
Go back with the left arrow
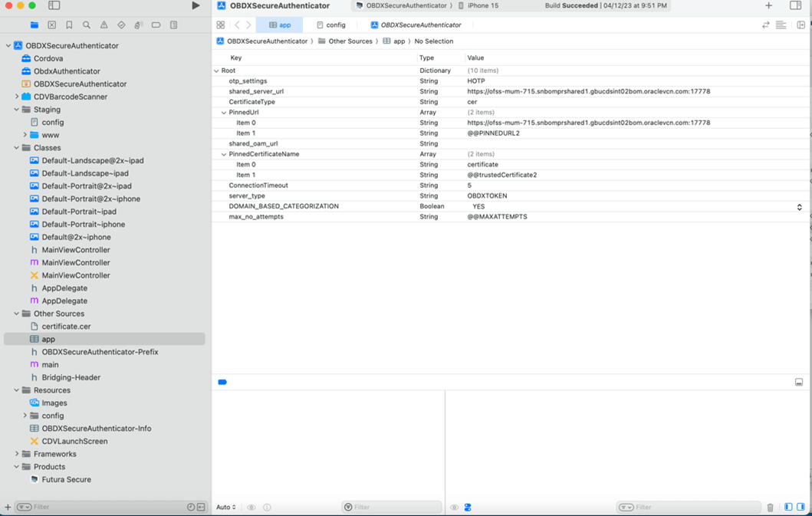[x=237, y=25]
